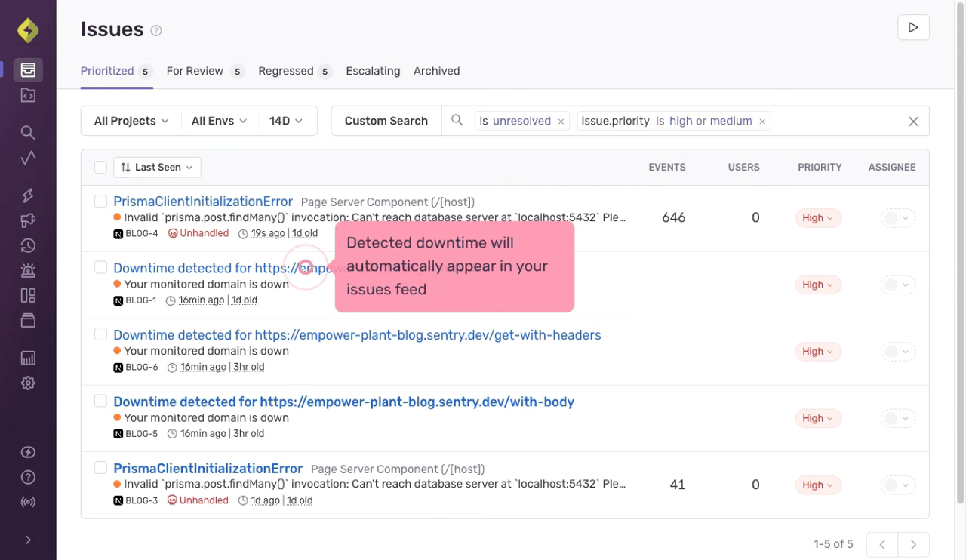The height and width of the screenshot is (560, 966).
Task: Open the sidebar Settings gear icon
Action: point(28,383)
